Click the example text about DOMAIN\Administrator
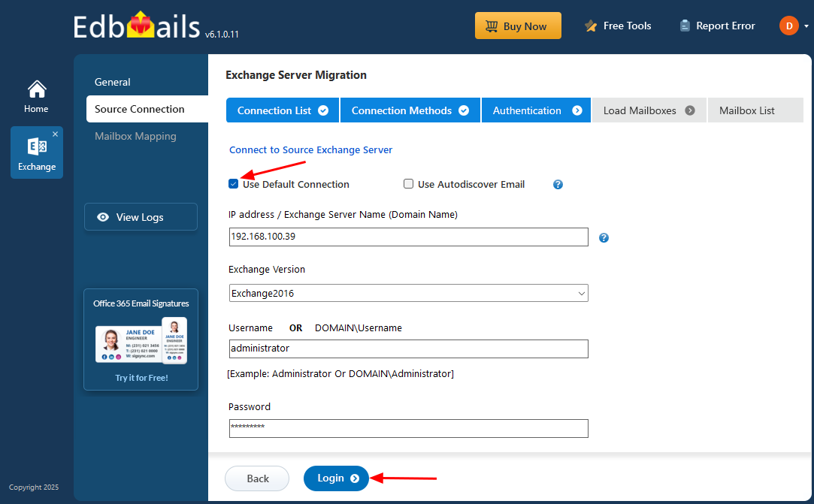 pyautogui.click(x=340, y=374)
